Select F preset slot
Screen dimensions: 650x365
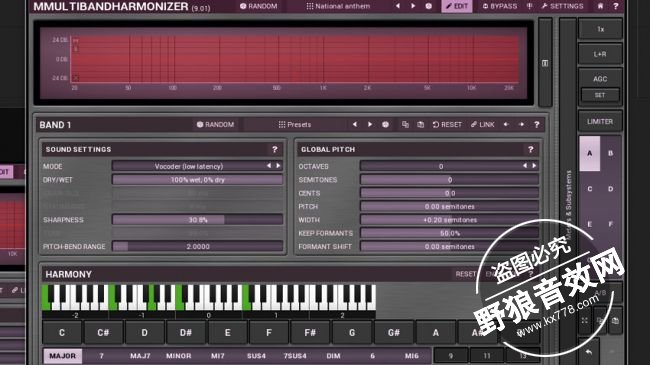[610, 224]
